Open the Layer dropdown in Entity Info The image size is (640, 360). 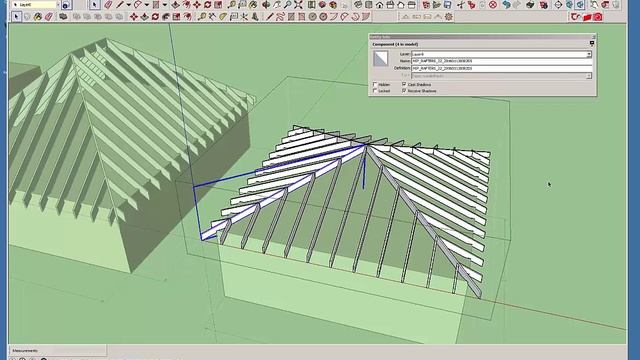pyautogui.click(x=501, y=54)
